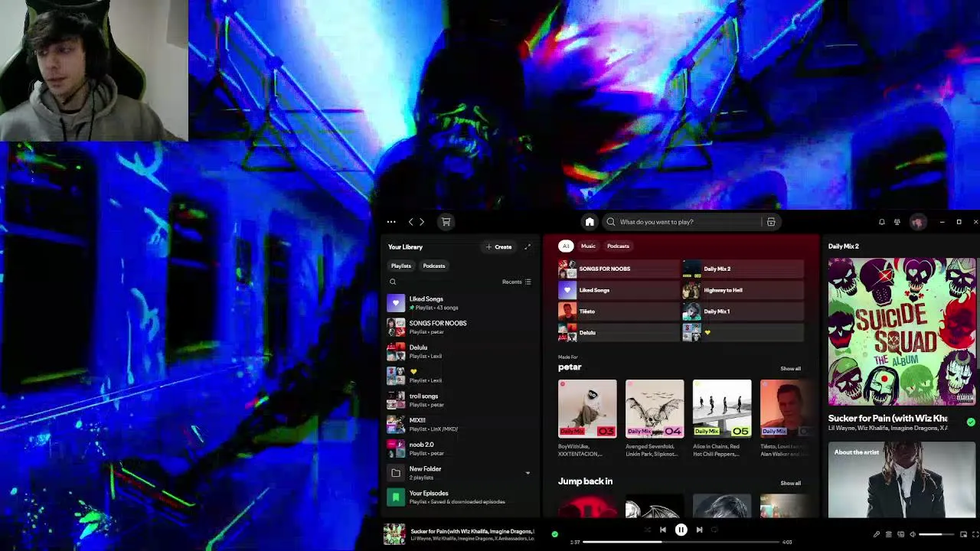Open Sucker for Pain title in Now Playing

pos(888,419)
